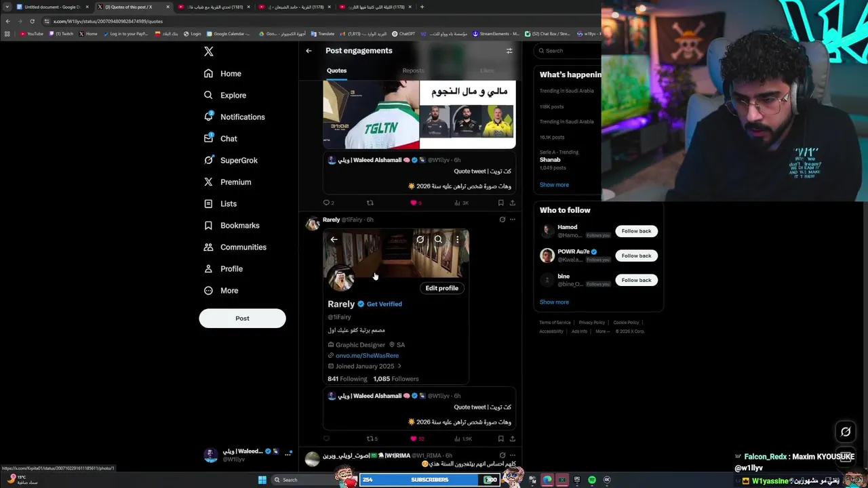This screenshot has width=868, height=488.
Task: Open a new browser tab
Action: coord(422,7)
